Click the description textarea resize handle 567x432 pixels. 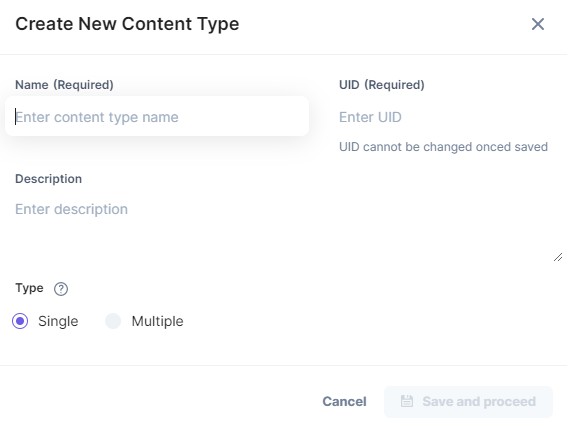(x=558, y=257)
